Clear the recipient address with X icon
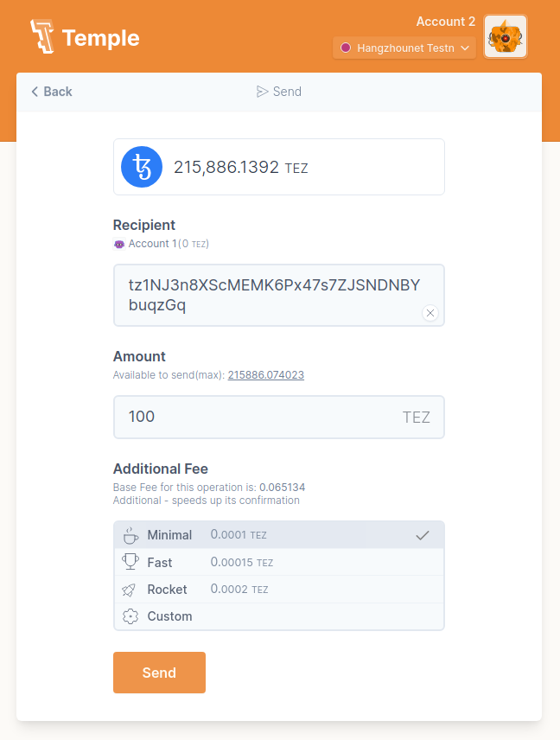Screen dimensions: 560x740 point(430,313)
